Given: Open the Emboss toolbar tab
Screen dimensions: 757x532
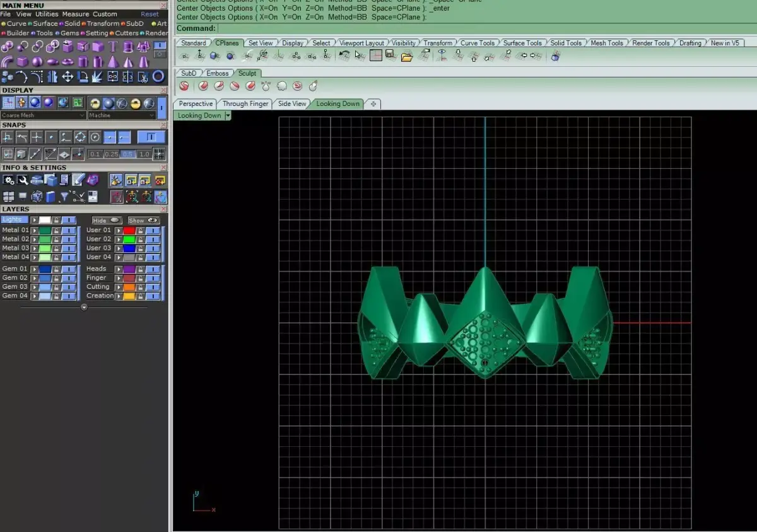Looking at the screenshot, I should (x=218, y=73).
